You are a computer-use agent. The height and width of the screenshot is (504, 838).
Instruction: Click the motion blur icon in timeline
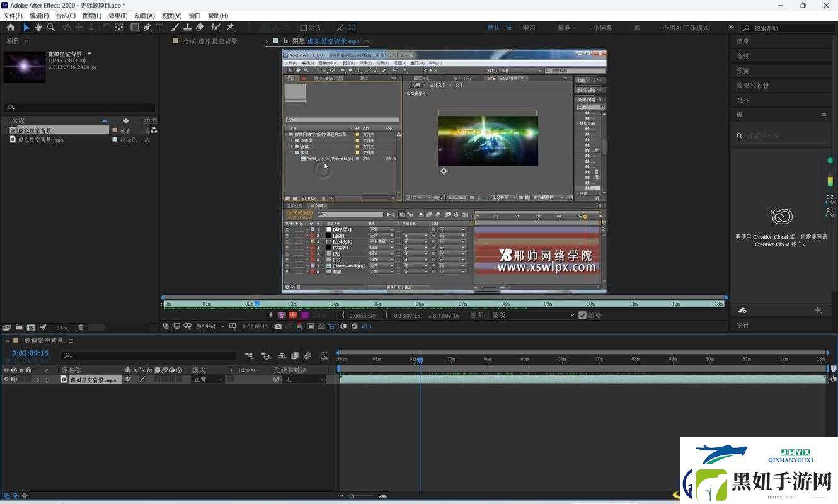307,356
